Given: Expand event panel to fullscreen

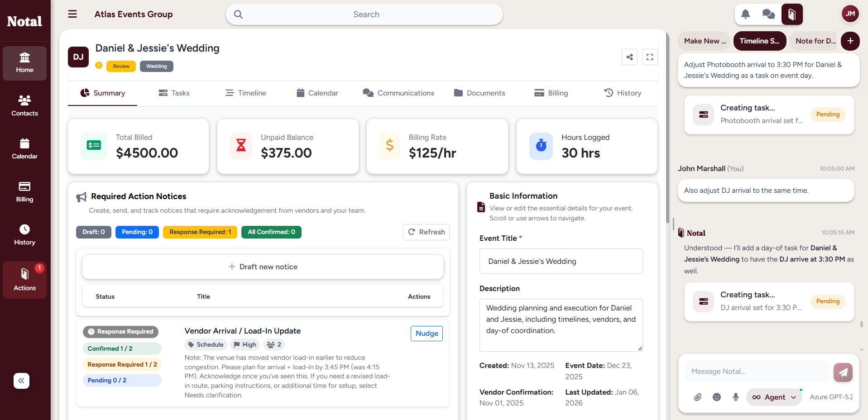Looking at the screenshot, I should [x=650, y=57].
